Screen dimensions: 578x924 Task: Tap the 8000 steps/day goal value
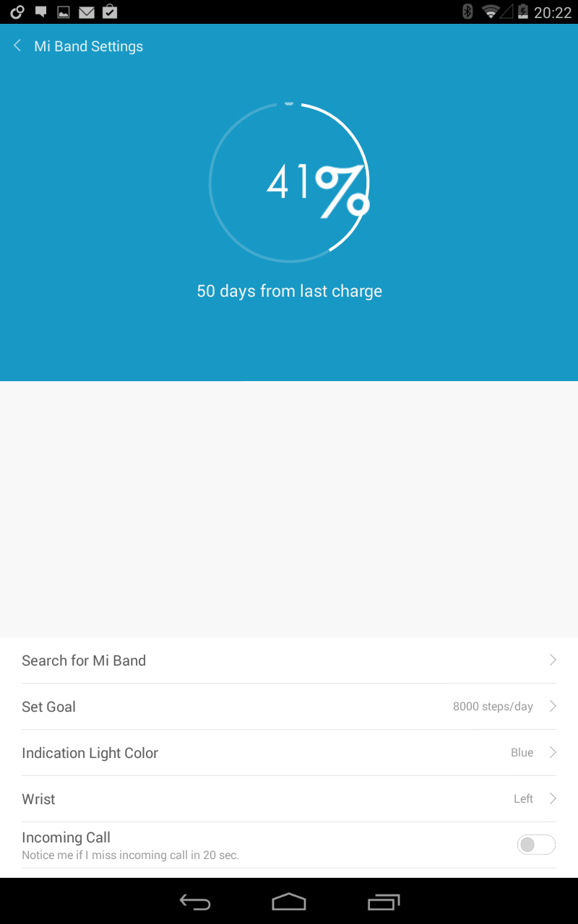pos(493,707)
